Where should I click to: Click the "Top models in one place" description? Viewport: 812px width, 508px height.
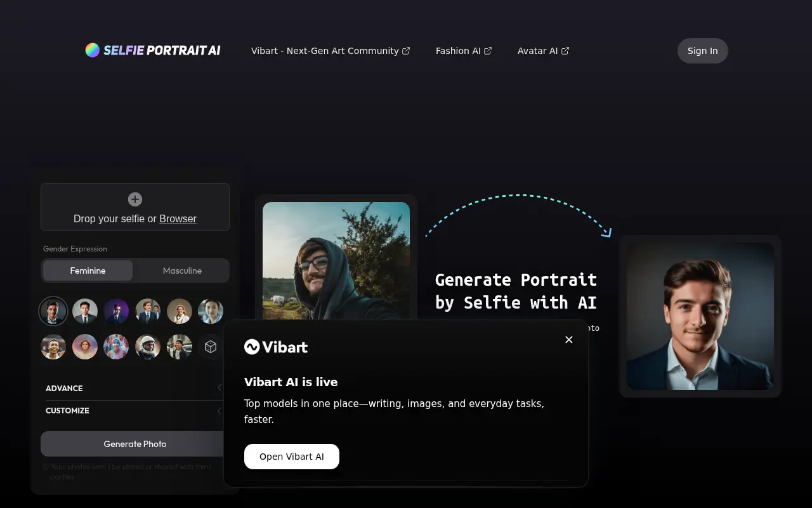click(x=394, y=411)
